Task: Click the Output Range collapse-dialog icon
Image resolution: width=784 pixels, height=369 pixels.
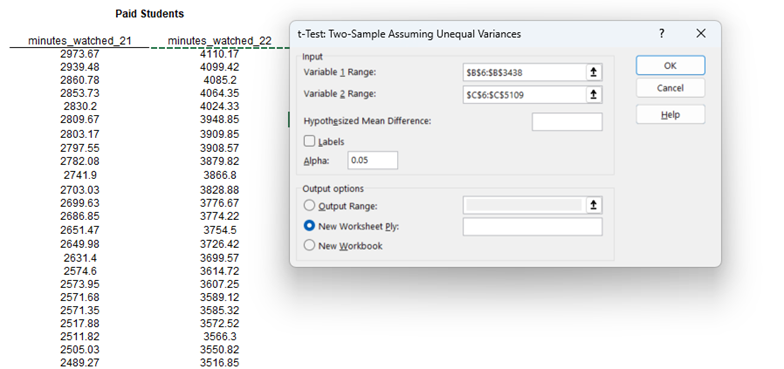Action: [594, 205]
